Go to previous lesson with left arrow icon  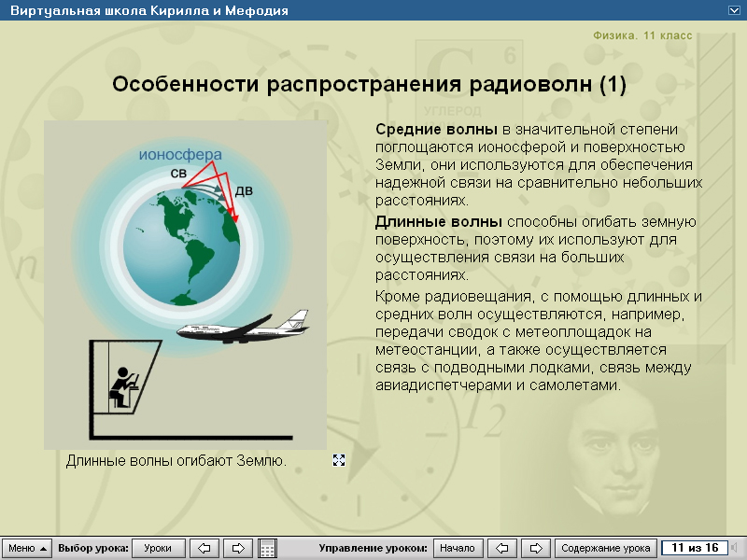pos(204,548)
